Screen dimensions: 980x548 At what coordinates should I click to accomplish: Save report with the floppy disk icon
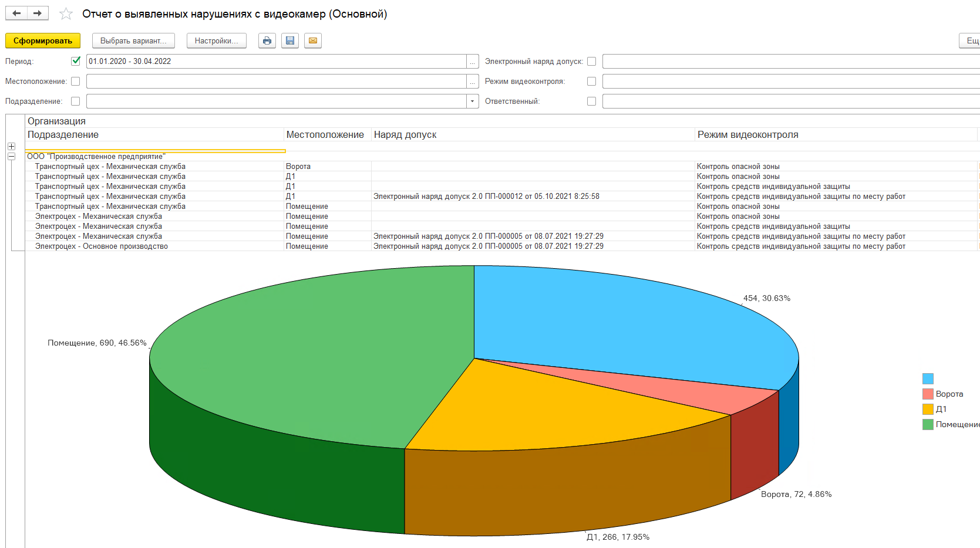click(x=290, y=40)
